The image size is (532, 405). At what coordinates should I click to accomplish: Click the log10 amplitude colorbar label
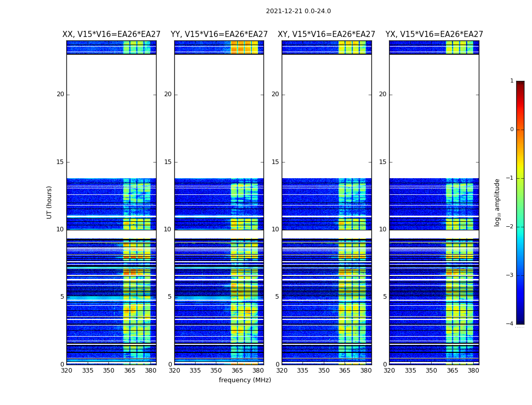tap(497, 202)
